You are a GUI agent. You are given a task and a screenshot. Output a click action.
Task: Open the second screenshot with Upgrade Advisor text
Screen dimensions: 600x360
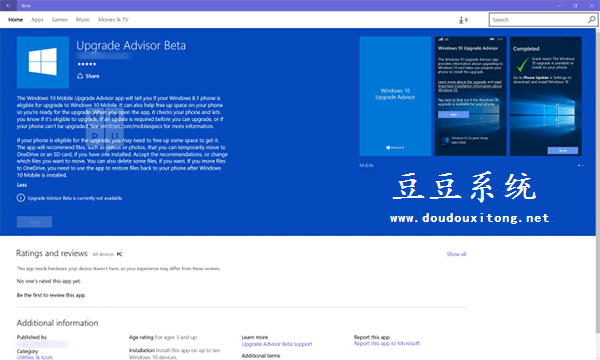[x=471, y=96]
